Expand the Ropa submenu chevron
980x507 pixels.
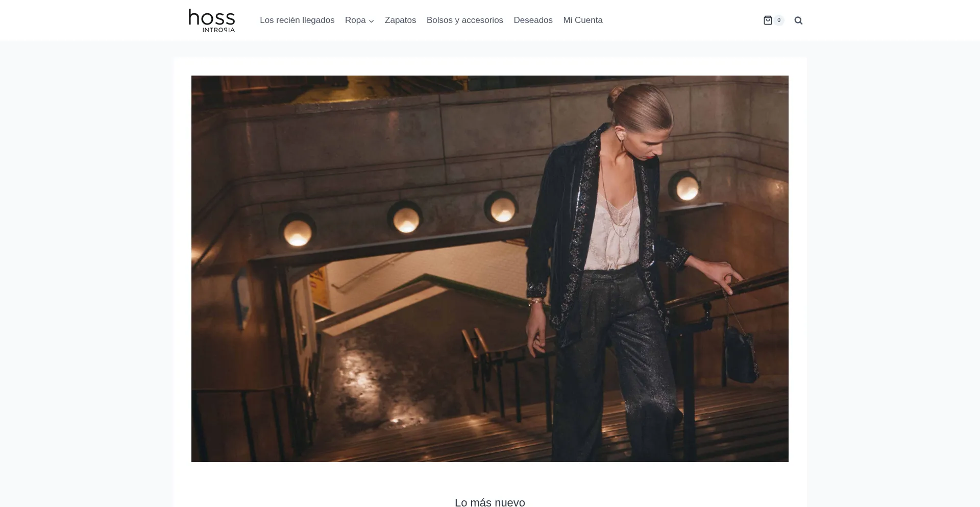click(372, 21)
